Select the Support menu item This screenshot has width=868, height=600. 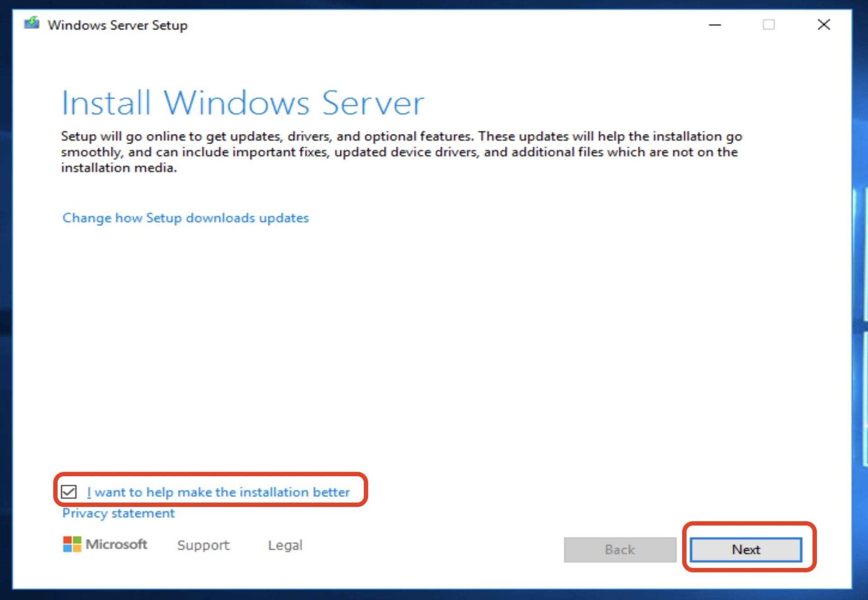(x=203, y=545)
